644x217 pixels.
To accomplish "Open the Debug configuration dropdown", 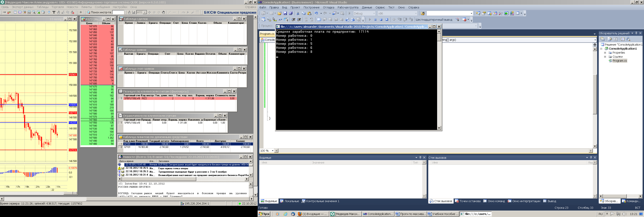I will tap(374, 13).
